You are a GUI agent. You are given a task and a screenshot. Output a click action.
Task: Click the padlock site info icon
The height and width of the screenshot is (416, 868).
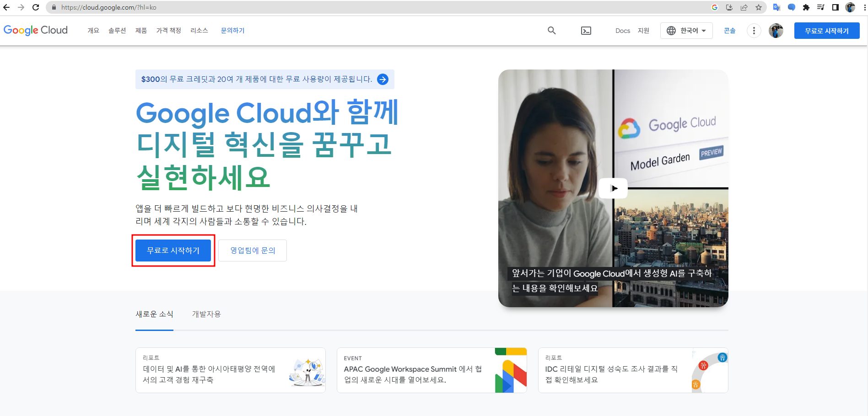point(54,7)
